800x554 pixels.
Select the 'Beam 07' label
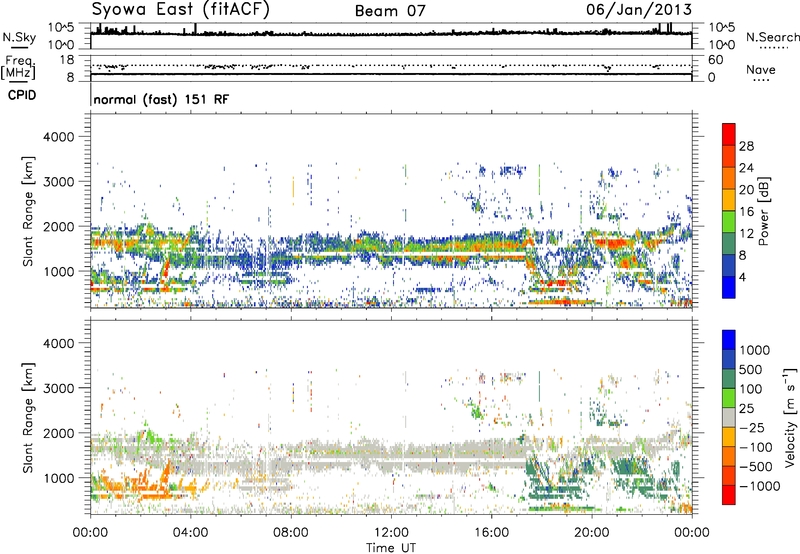390,11
